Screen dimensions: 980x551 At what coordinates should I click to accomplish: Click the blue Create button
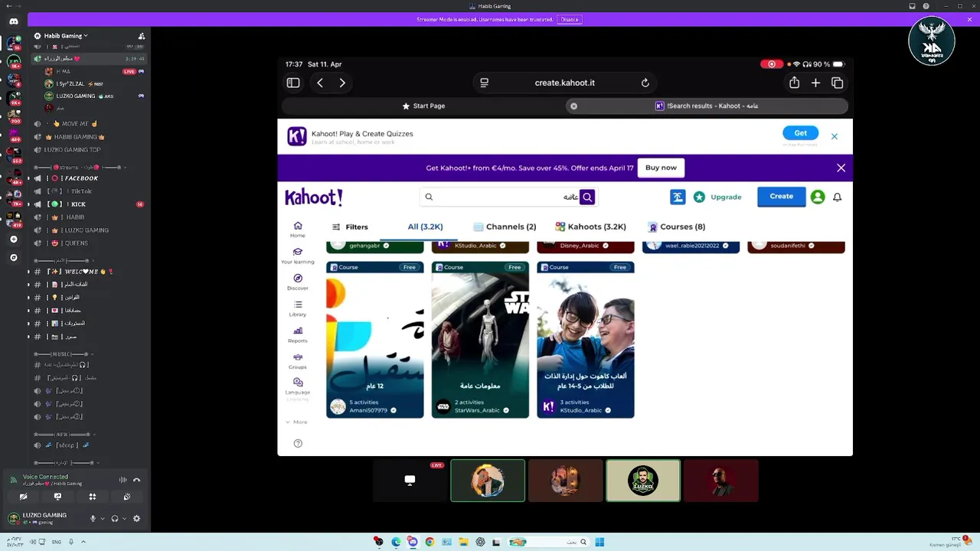click(782, 197)
